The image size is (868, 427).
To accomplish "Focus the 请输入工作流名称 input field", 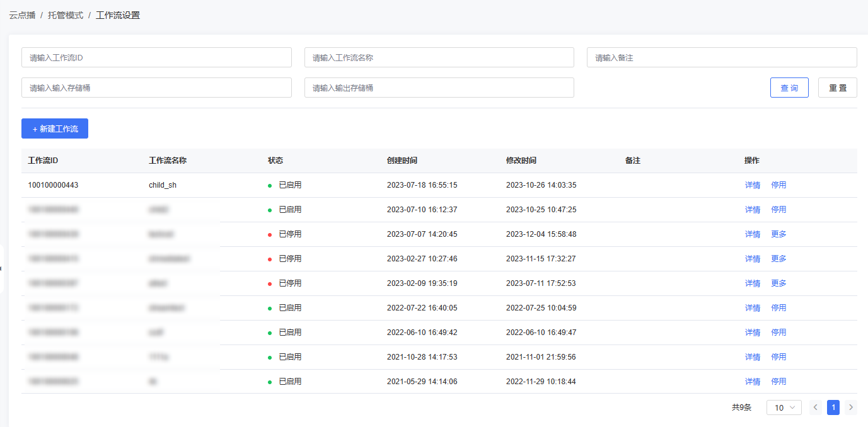I will [439, 57].
